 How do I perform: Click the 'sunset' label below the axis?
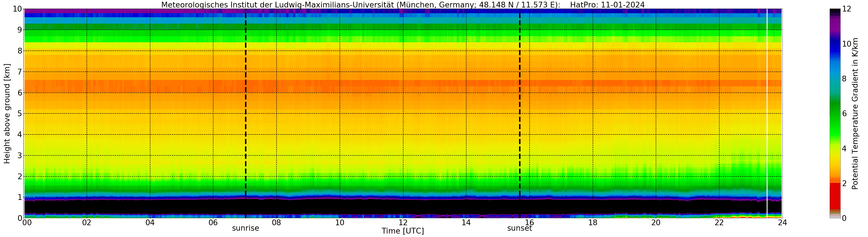point(520,228)
